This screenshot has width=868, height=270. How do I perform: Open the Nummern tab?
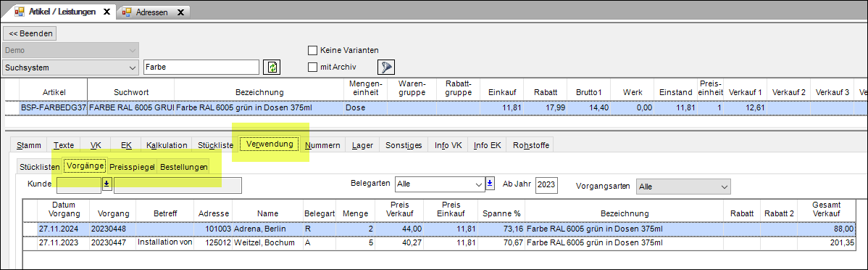322,145
